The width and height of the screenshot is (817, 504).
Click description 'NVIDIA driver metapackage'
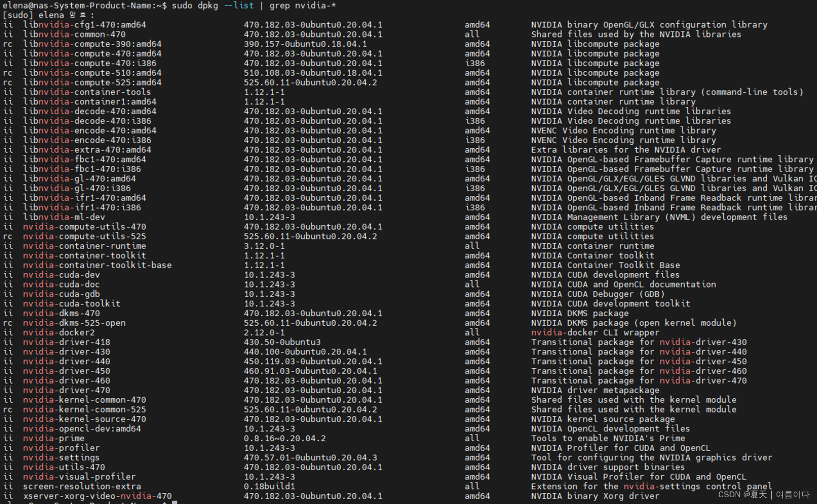pos(595,391)
